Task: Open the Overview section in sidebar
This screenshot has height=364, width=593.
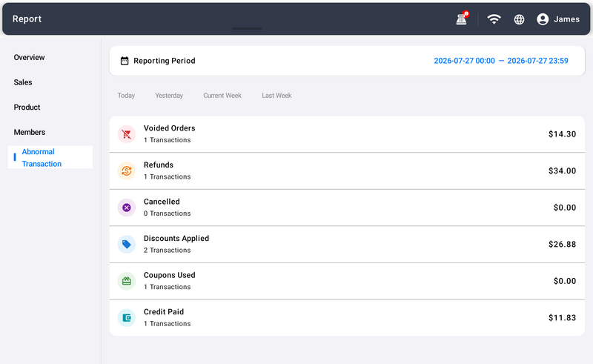Action: click(x=29, y=57)
